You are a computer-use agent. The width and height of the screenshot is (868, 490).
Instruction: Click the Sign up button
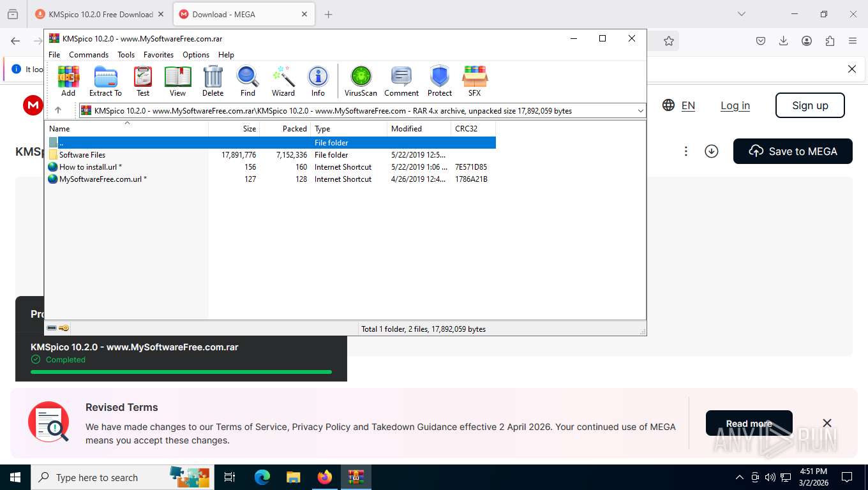[810, 105]
